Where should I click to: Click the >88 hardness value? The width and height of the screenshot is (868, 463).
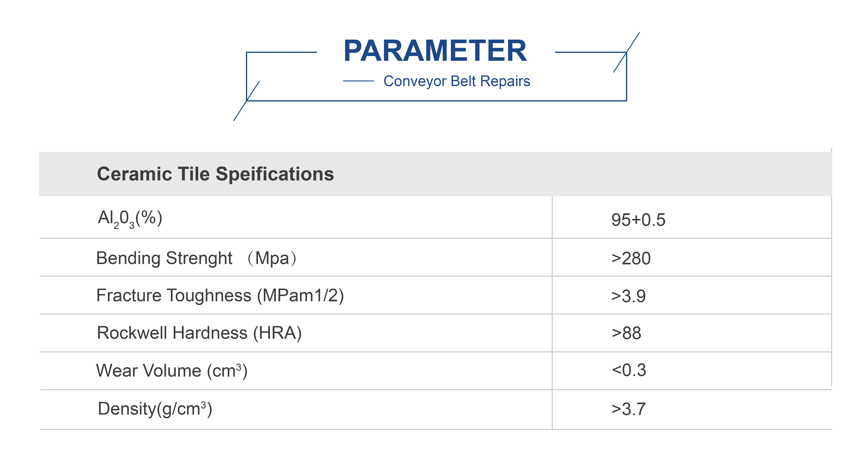coord(626,333)
